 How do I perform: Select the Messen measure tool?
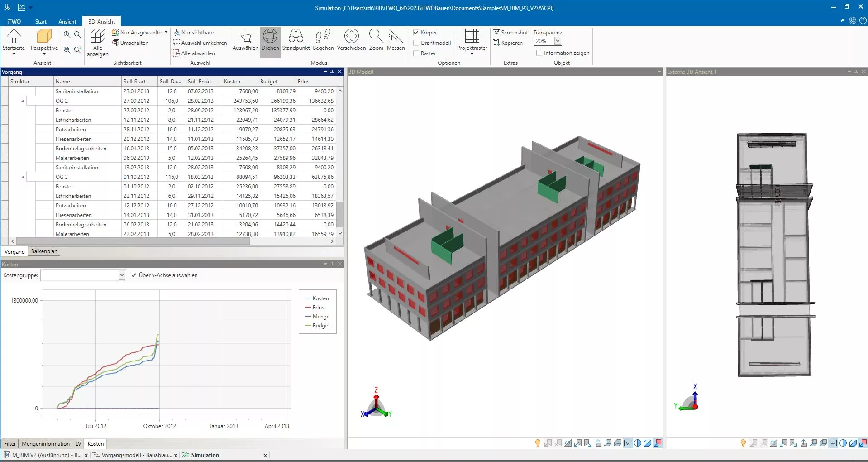[x=396, y=41]
